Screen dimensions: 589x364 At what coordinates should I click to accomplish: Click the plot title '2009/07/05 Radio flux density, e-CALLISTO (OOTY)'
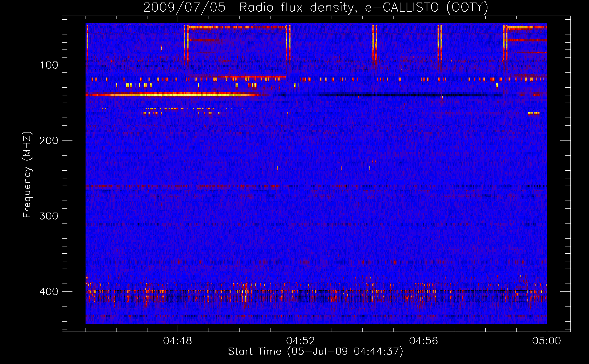(315, 8)
